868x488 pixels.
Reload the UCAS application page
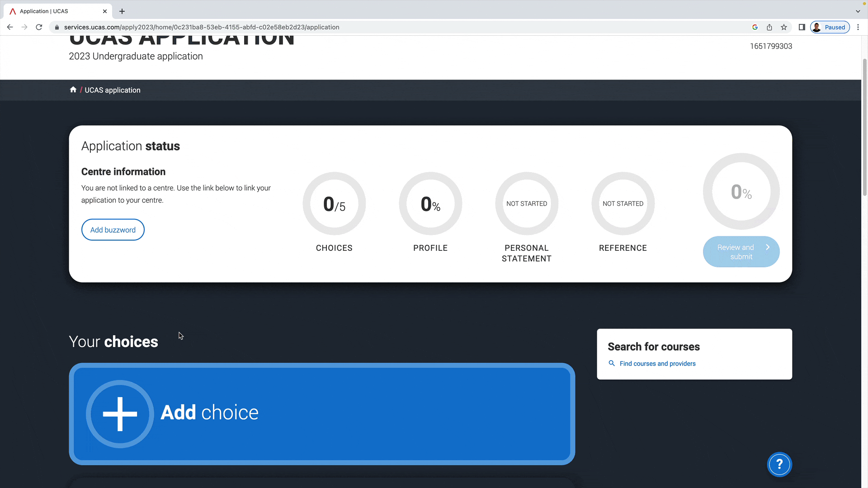pos(39,27)
